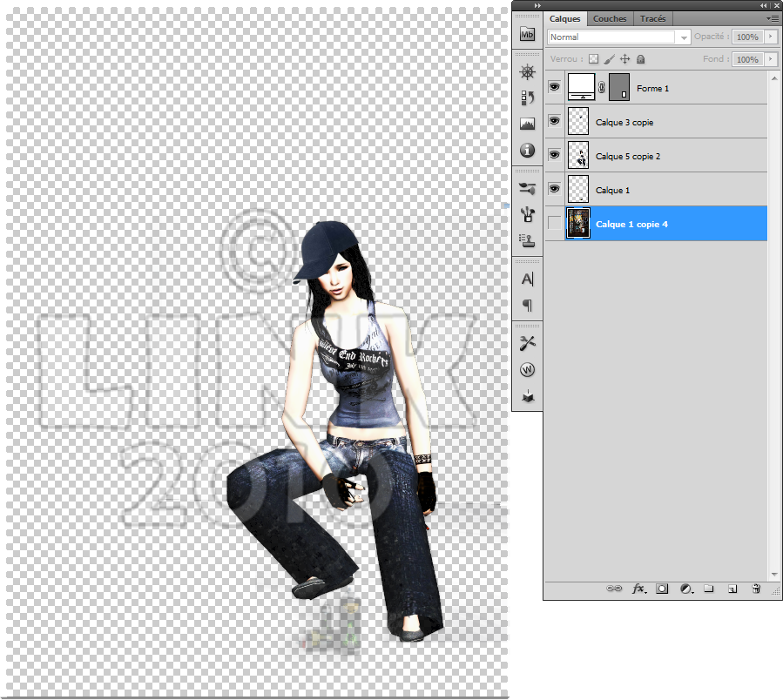Image resolution: width=783 pixels, height=700 pixels.
Task: Hide the Forme 1 layer
Action: coord(554,88)
